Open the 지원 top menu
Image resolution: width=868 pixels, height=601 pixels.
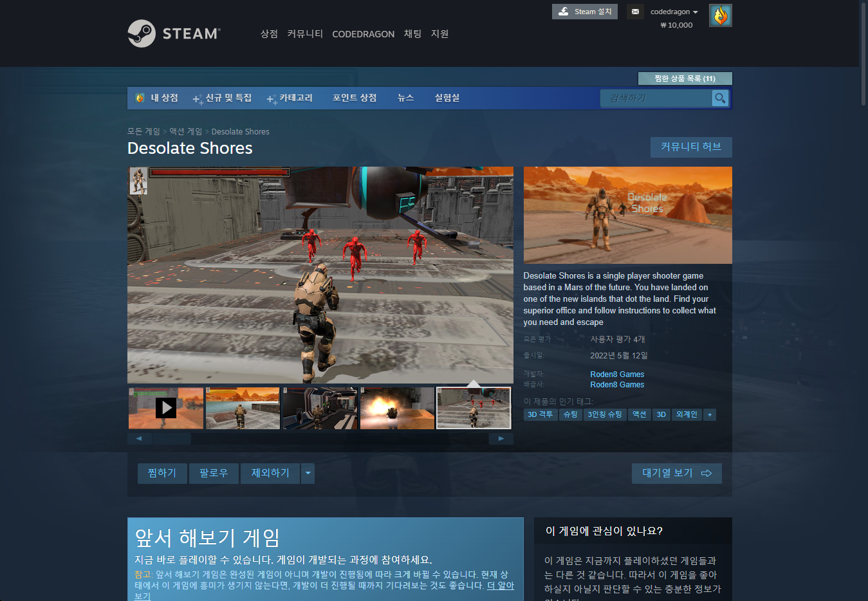click(439, 33)
